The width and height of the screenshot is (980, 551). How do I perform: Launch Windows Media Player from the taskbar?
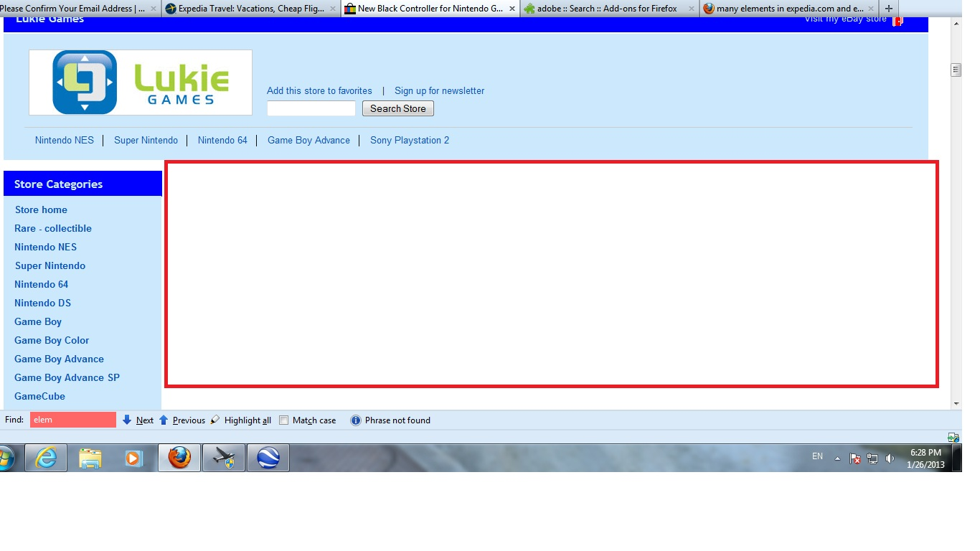coord(134,458)
